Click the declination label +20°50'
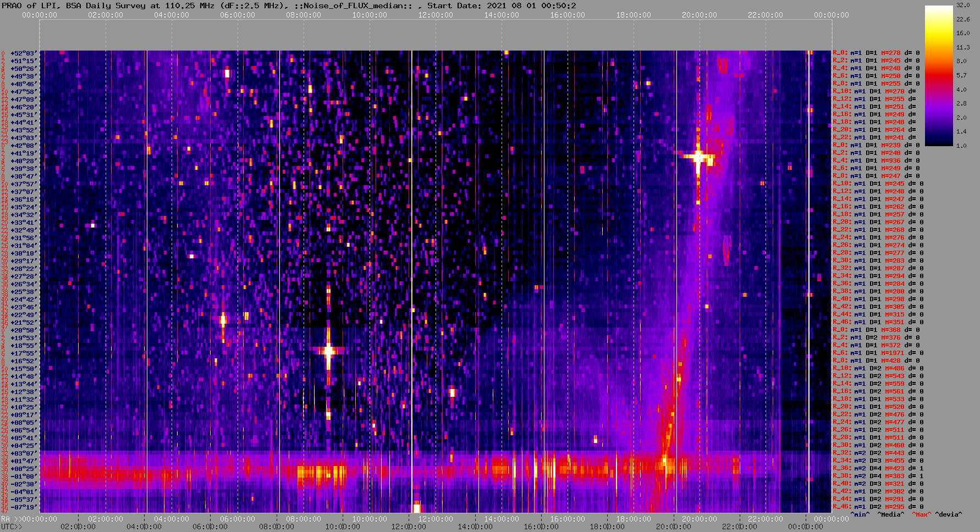The height and width of the screenshot is (532, 980). pos(23,330)
